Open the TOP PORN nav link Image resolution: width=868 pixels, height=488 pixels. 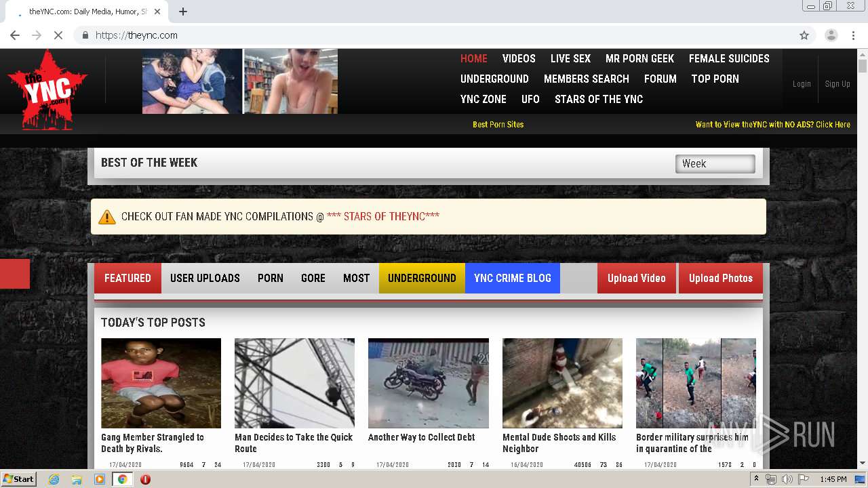[715, 79]
